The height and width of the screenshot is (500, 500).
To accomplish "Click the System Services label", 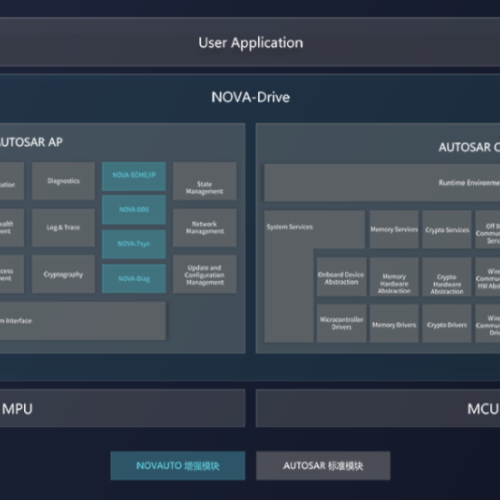I will point(290,227).
